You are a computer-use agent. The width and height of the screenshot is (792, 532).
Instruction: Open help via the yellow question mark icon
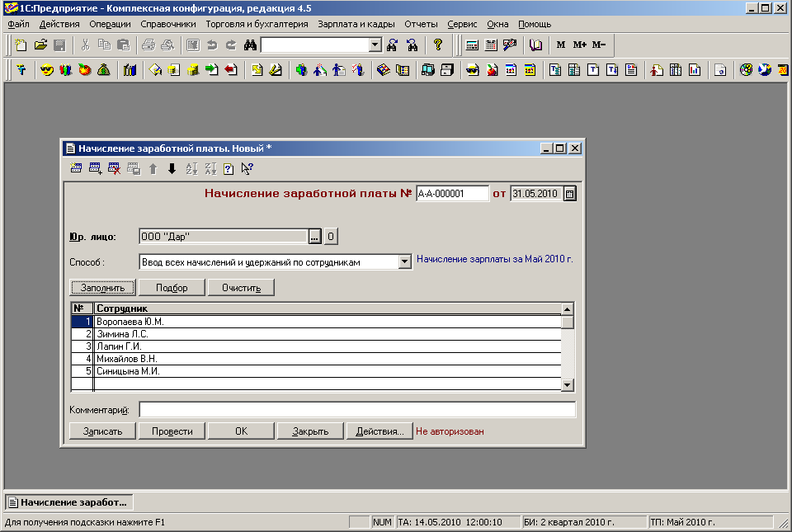[438, 45]
